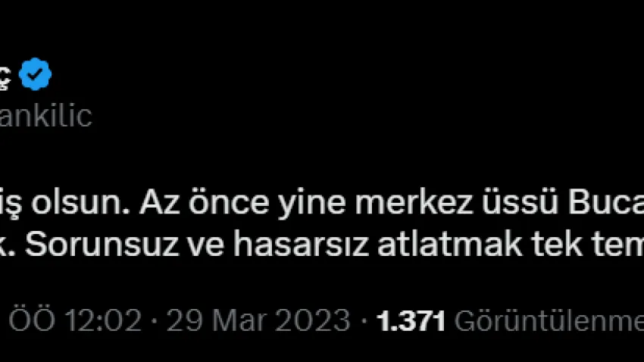Click the word "tek" in second line
The width and height of the screenshot is (644, 362).
[x=557, y=245]
